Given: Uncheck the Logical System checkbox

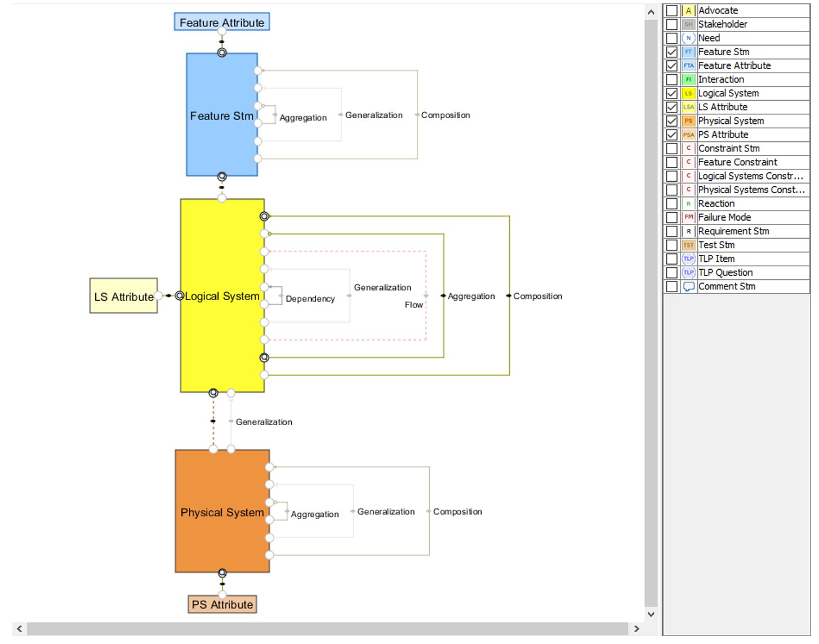Looking at the screenshot, I should 671,93.
